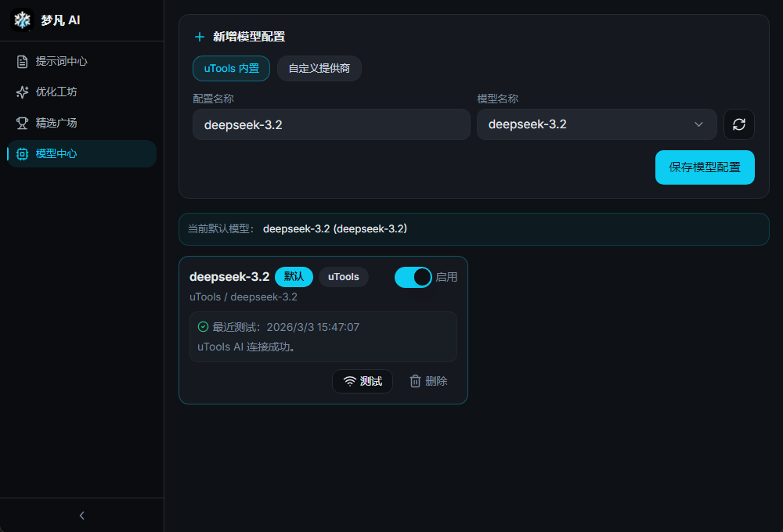Click the plus icon beside 新增模型配置
783x532 pixels.
click(199, 37)
